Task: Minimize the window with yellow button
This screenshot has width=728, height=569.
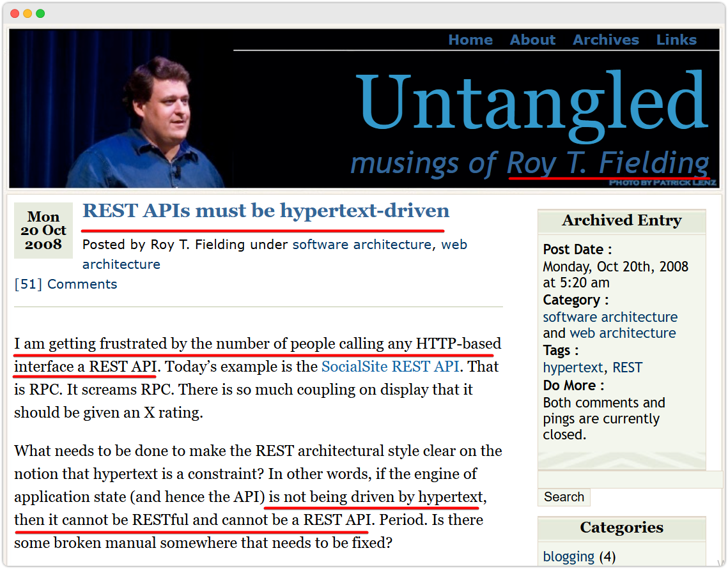Action: (27, 13)
